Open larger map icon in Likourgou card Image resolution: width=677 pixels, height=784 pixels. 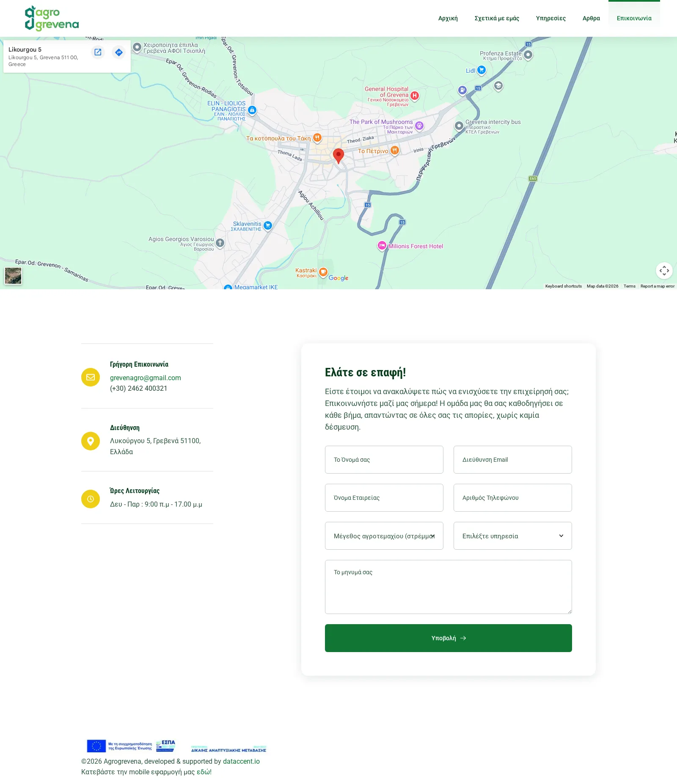(98, 52)
